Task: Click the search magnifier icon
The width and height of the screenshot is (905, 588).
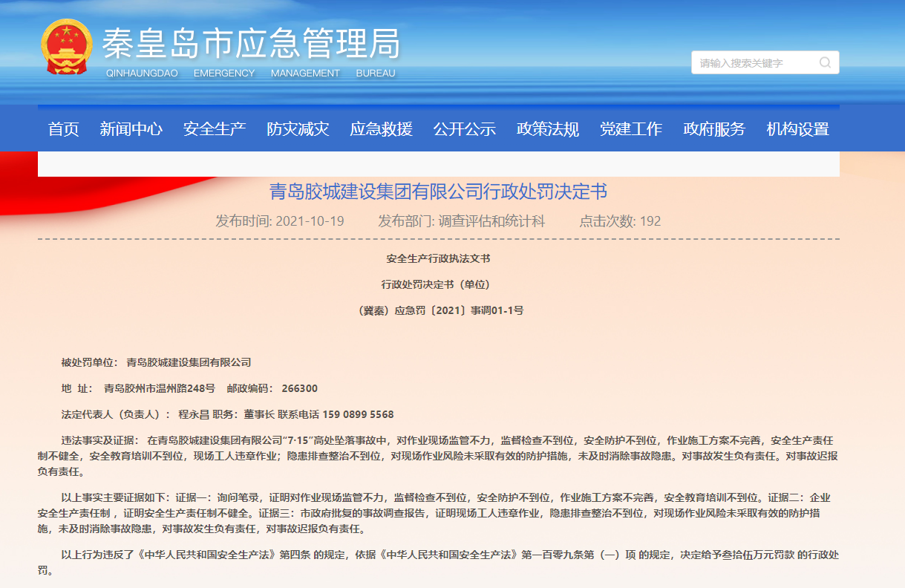Action: tap(825, 63)
